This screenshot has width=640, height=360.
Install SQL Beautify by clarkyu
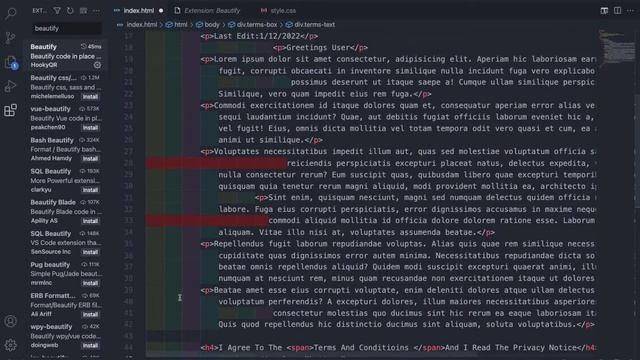pyautogui.click(x=90, y=190)
